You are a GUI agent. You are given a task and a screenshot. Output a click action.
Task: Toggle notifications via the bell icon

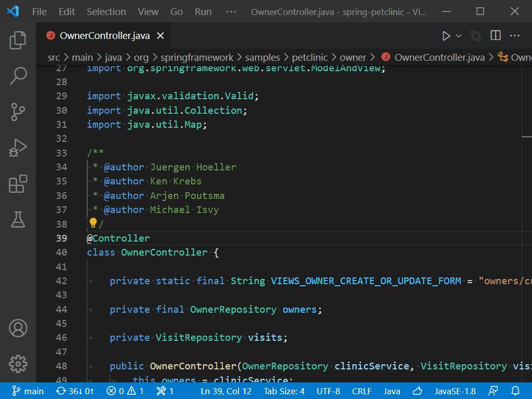click(515, 392)
